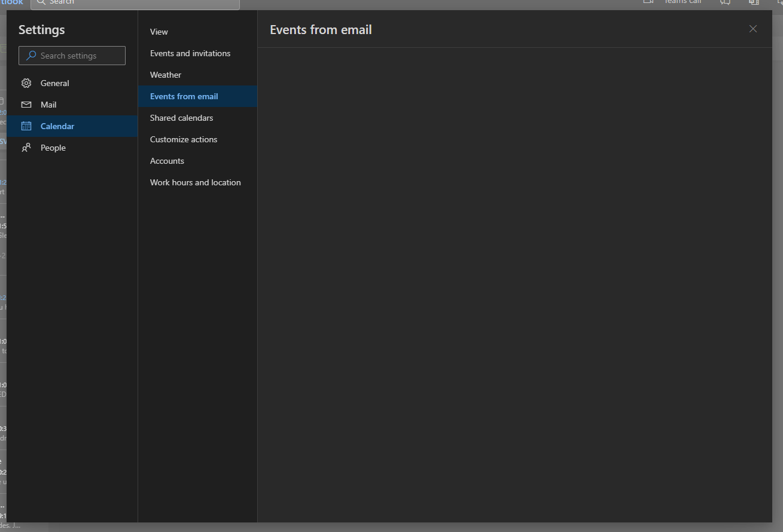Select the Events from email page
The width and height of the screenshot is (783, 532).
click(197, 96)
